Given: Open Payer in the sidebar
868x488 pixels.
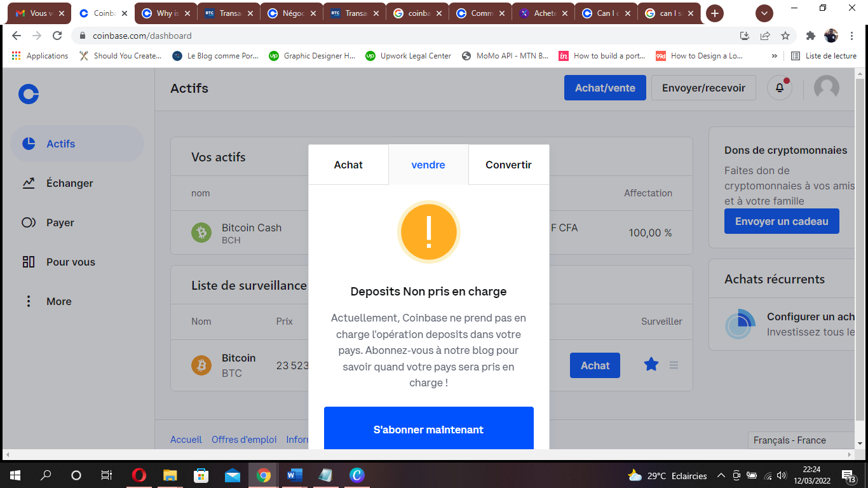Looking at the screenshot, I should coord(77,222).
